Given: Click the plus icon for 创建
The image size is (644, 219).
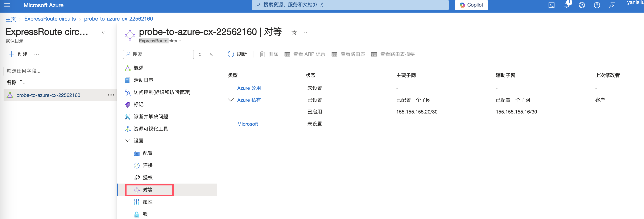Looking at the screenshot, I should [x=11, y=54].
